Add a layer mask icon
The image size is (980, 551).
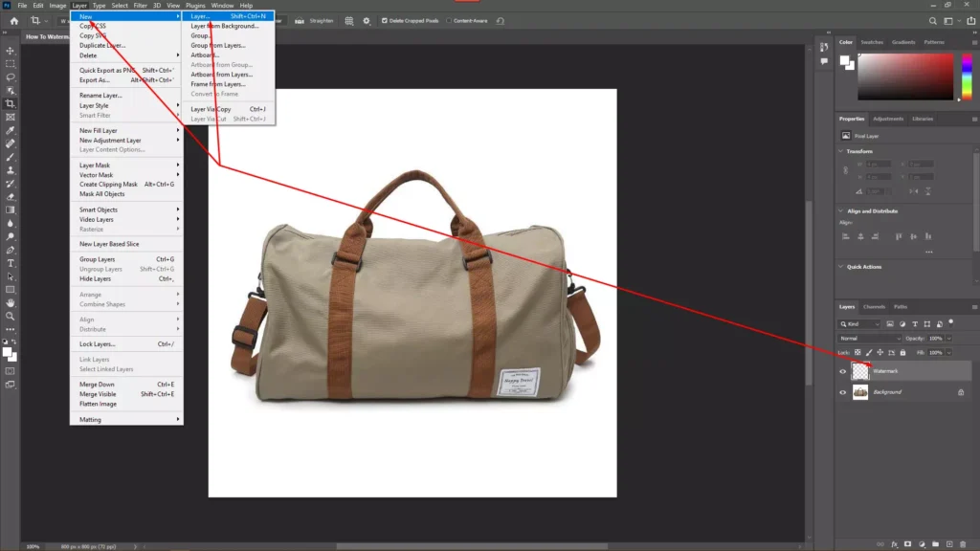point(907,544)
